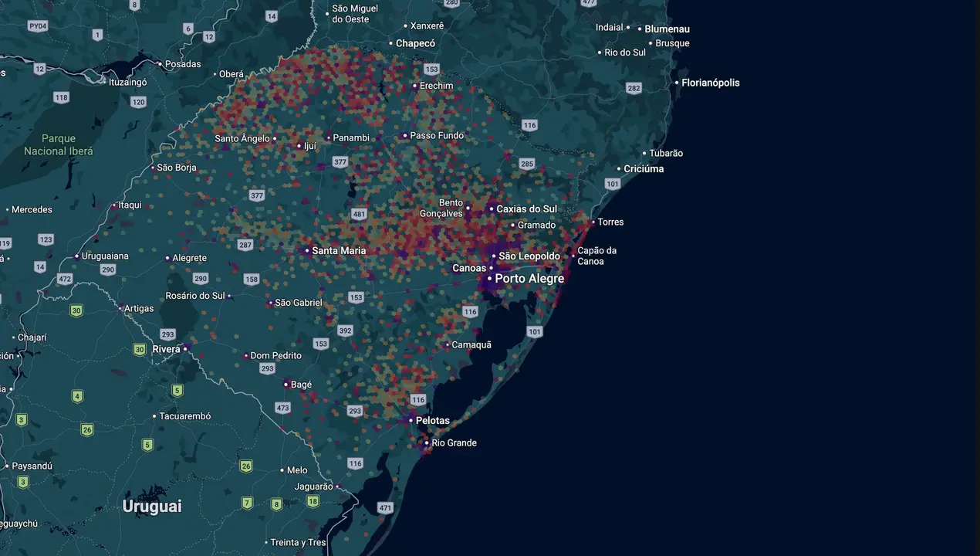
Task: Click the Xanxerê city label
Action: click(427, 25)
